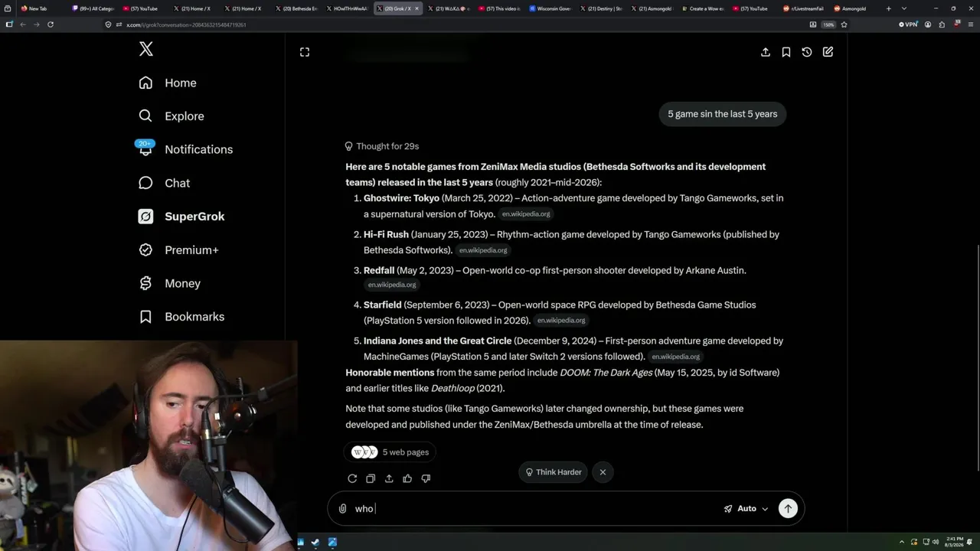
Task: Bookmark this page with star icon
Action: click(844, 24)
